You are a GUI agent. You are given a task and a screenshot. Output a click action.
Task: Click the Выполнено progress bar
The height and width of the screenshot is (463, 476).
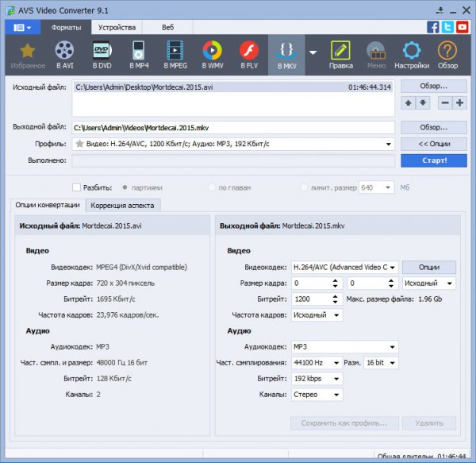233,160
